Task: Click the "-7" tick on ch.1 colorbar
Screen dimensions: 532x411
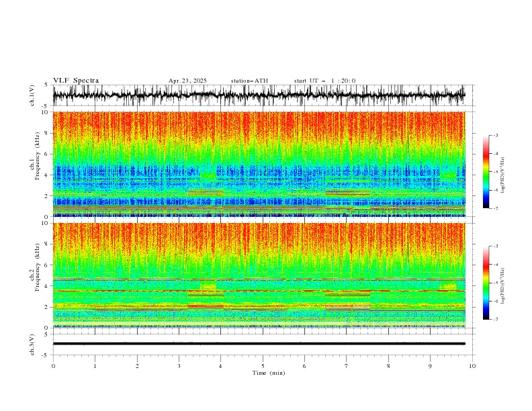Action: 495,208
